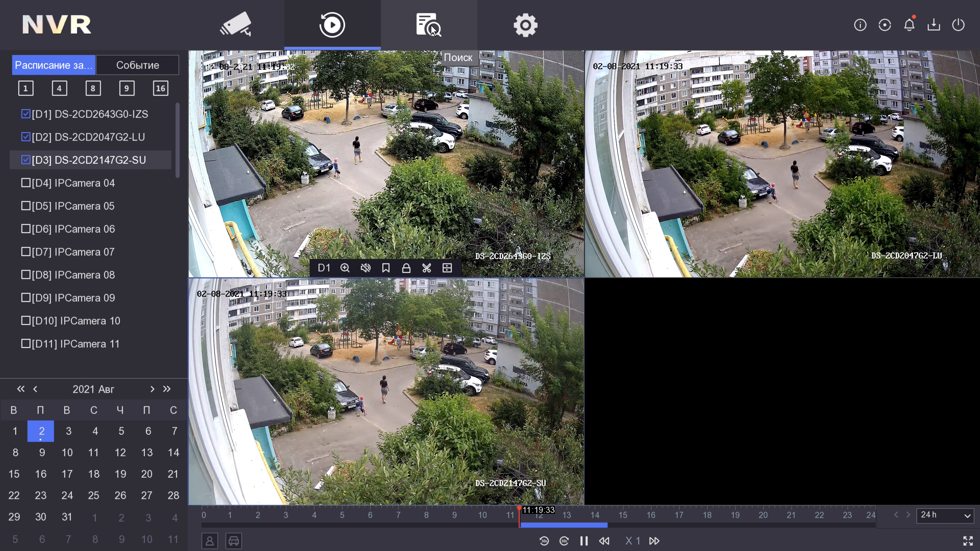Uncheck camera D2 DS-2CD2047G2-LU
This screenshot has width=980, height=551.
tap(26, 137)
